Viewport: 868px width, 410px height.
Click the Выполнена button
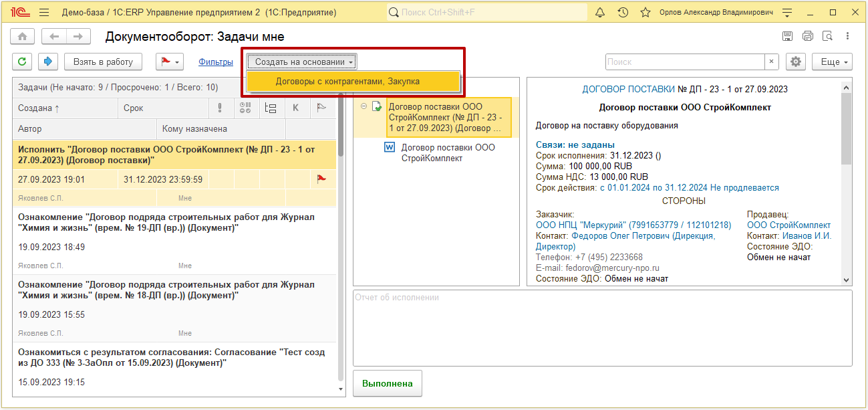[x=388, y=383]
